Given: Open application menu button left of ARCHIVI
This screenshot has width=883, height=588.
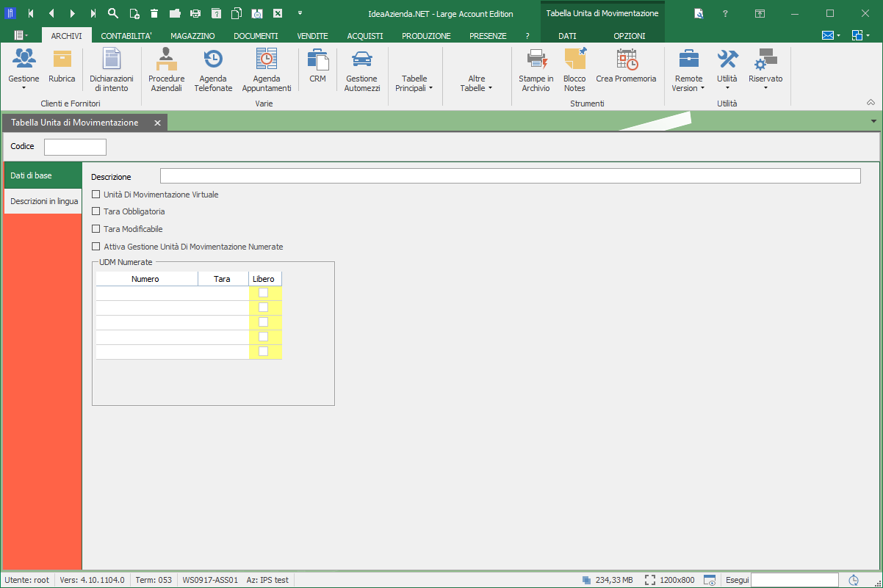Looking at the screenshot, I should pyautogui.click(x=21, y=35).
